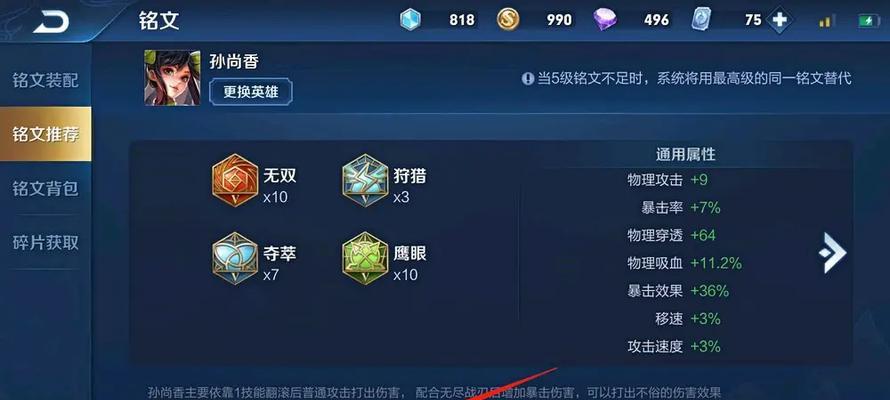Select the 夺萃 blue rune icon

coord(235,258)
